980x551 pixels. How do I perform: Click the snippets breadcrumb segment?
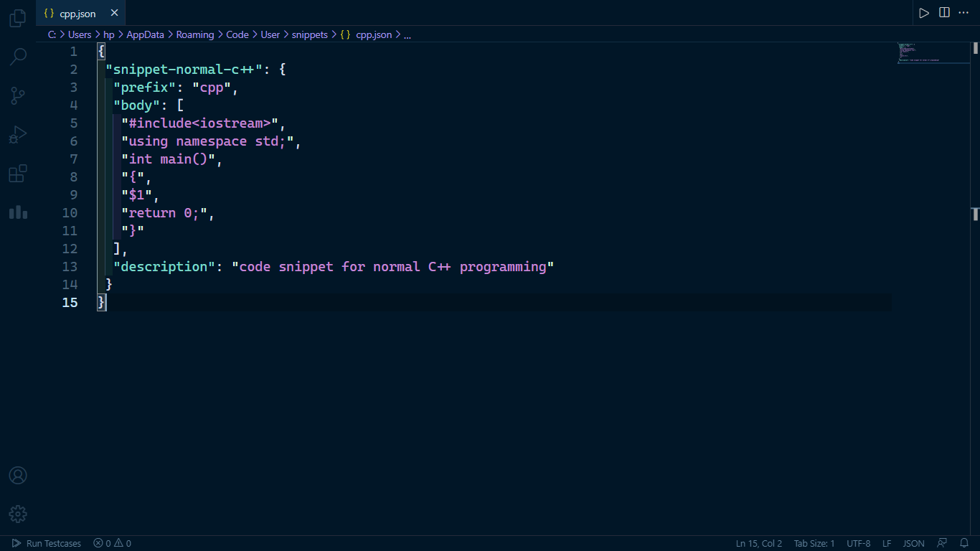(310, 34)
